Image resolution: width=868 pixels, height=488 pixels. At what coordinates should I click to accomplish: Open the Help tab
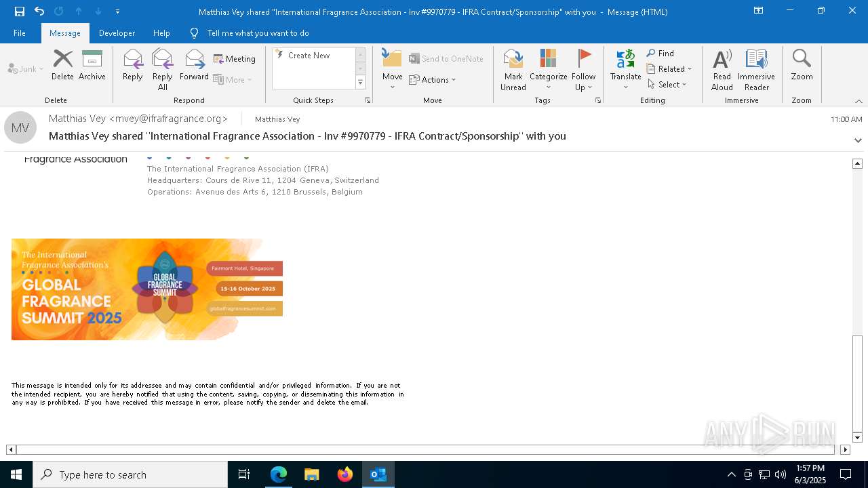point(161,33)
